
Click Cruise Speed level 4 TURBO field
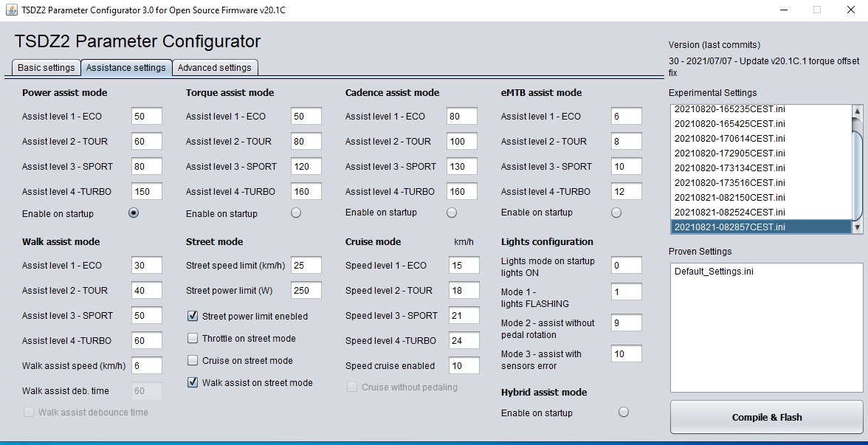[x=464, y=340]
